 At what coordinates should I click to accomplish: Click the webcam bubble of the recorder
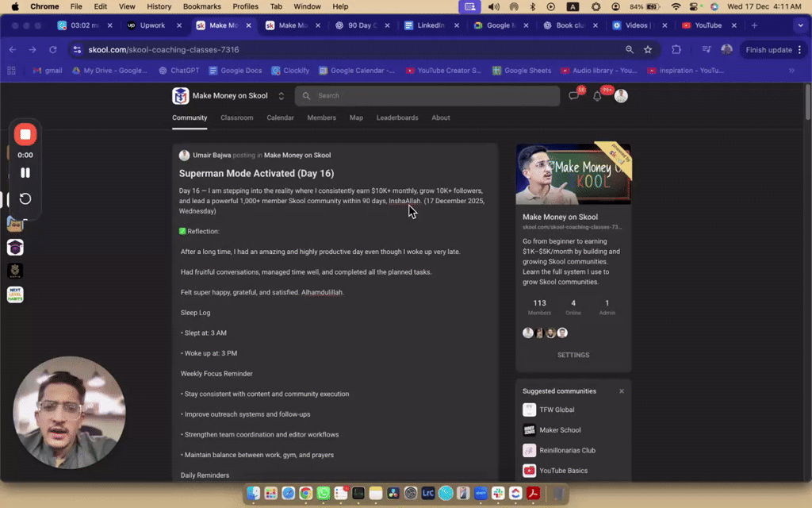pyautogui.click(x=70, y=412)
